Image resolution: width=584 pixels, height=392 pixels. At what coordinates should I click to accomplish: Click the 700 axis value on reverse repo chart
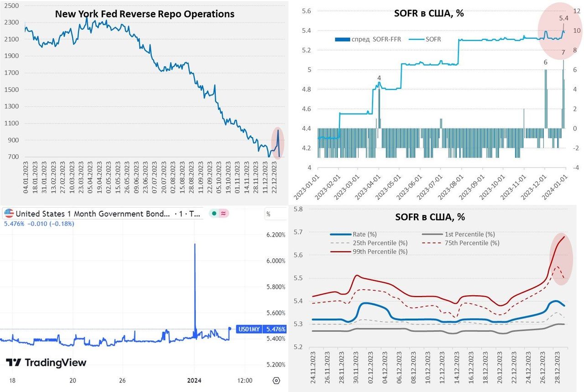(x=13, y=157)
